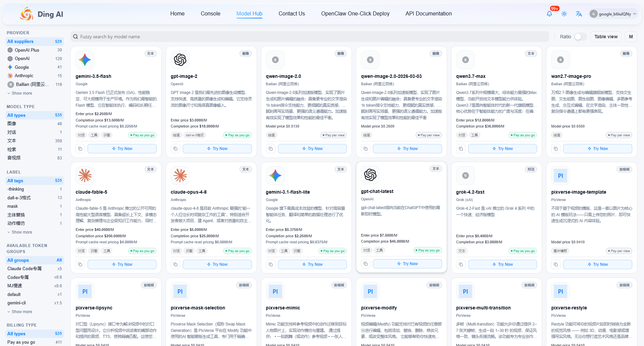Screen dimensions: 644x346
Task: Filter provider by Bailian
Action: tap(35, 84)
